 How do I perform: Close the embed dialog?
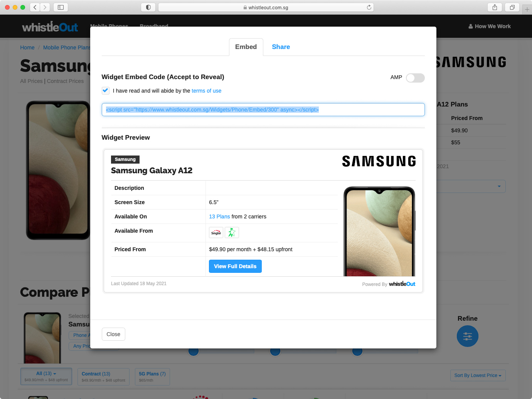click(113, 334)
